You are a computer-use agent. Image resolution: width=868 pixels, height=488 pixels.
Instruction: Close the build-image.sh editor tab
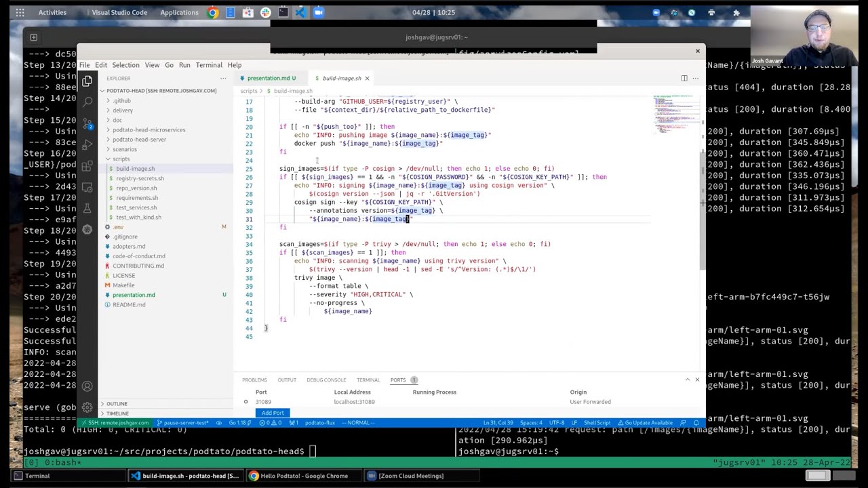point(367,78)
